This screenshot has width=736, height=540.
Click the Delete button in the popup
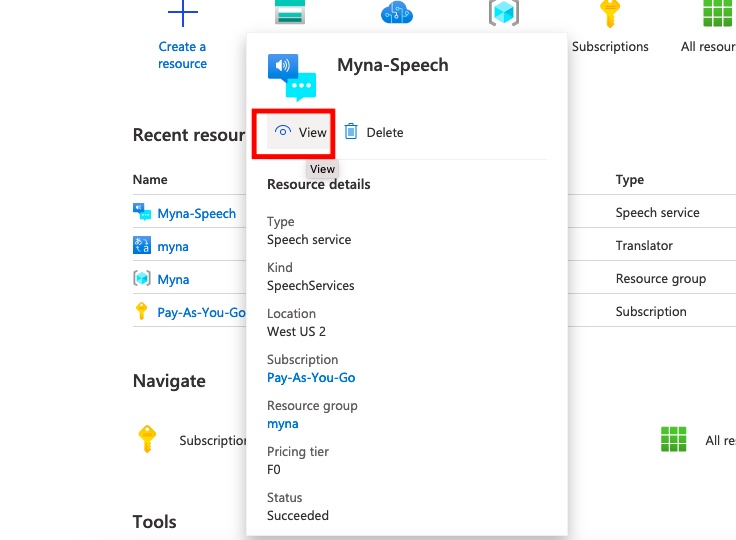[x=374, y=132]
